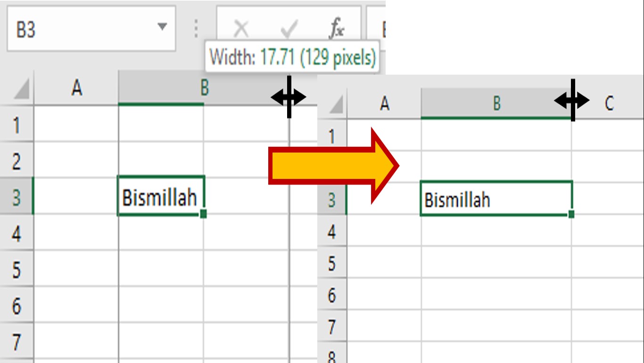644x363 pixels.
Task: Select column A header on the left pane
Action: [77, 88]
